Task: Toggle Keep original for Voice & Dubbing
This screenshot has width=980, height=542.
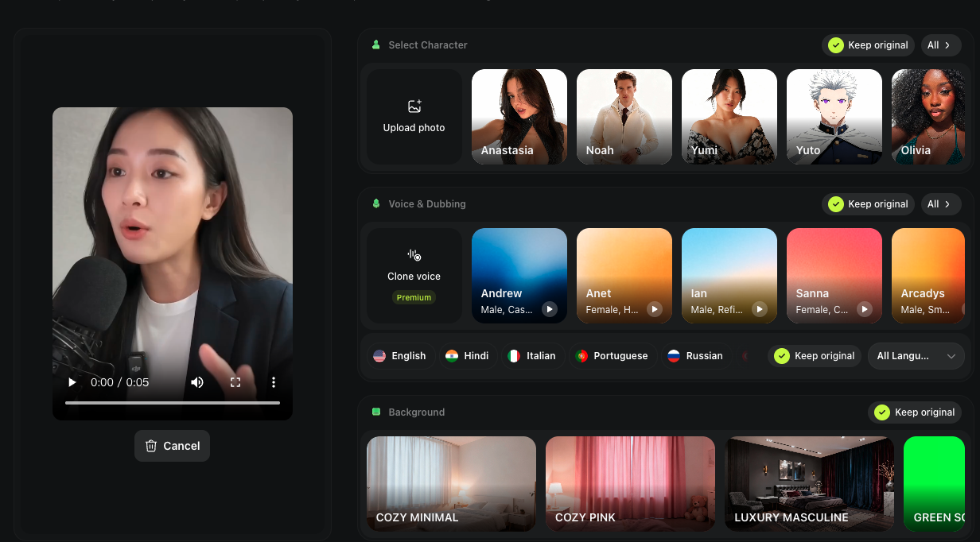Action: point(868,204)
